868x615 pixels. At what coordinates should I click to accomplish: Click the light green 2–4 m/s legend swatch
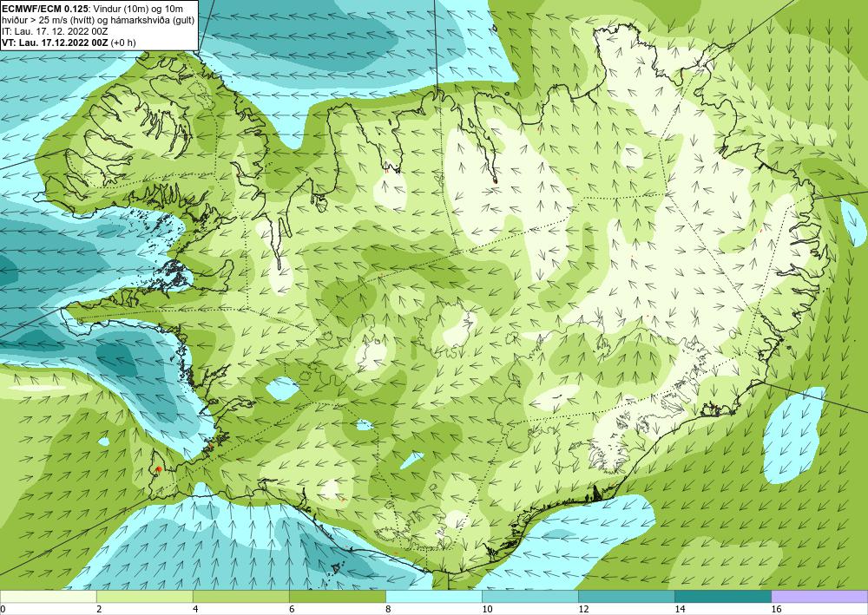(144, 597)
